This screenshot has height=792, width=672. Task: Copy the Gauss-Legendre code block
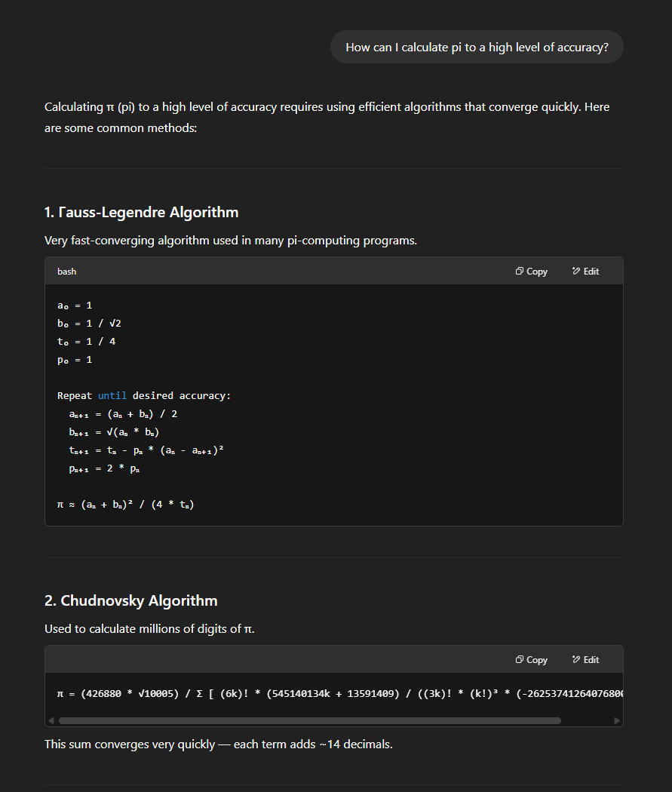tap(531, 271)
